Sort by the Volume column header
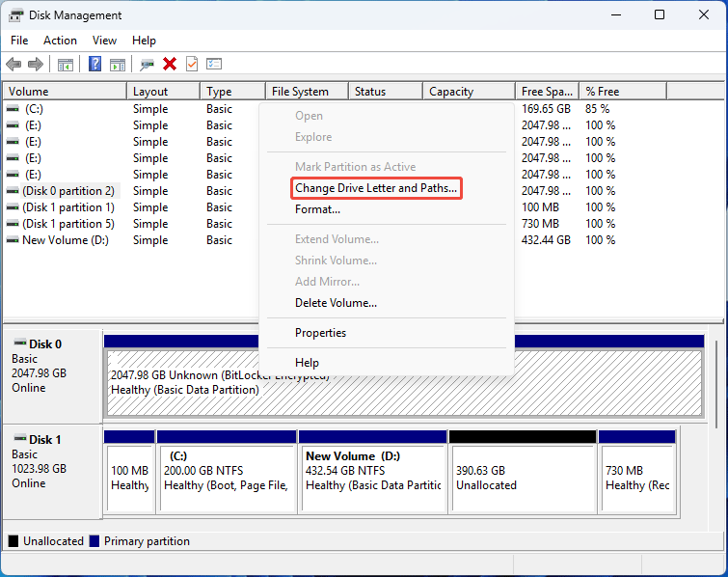Screen dimensions: 728x577 (65, 92)
